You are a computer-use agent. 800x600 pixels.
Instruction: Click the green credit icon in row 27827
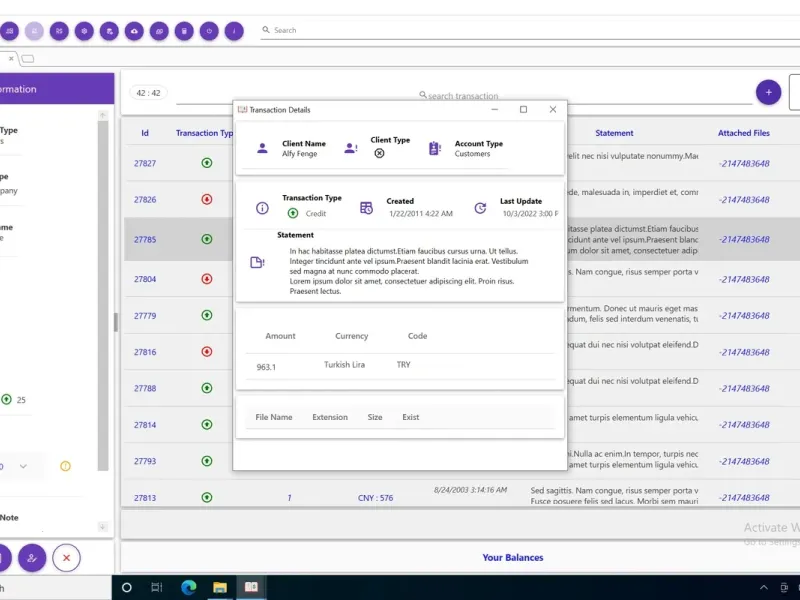[x=207, y=163]
